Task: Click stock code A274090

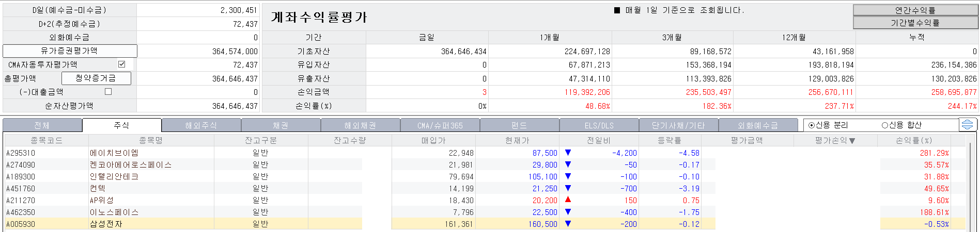Action: coord(21,165)
